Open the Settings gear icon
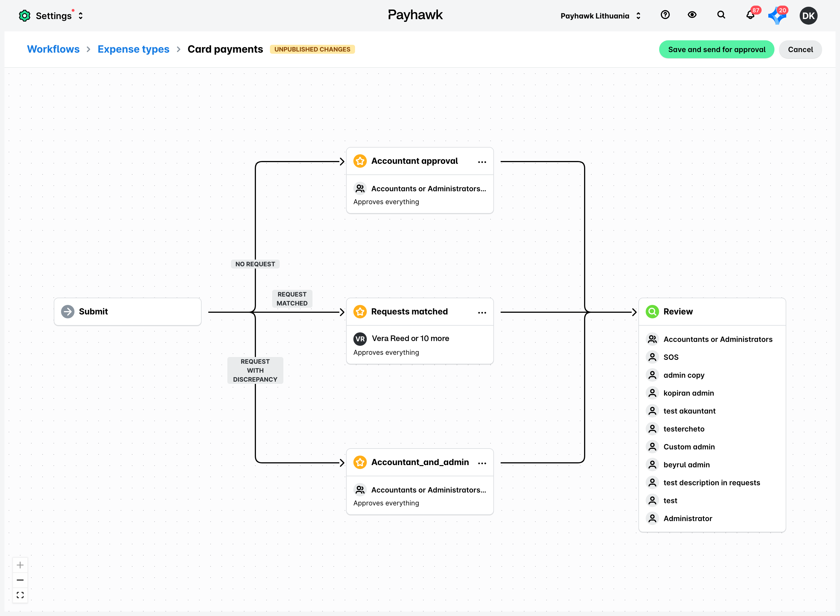 tap(25, 16)
